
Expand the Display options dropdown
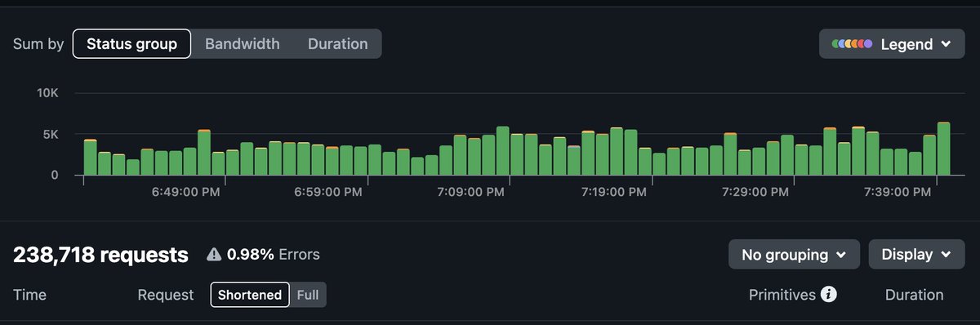point(917,255)
